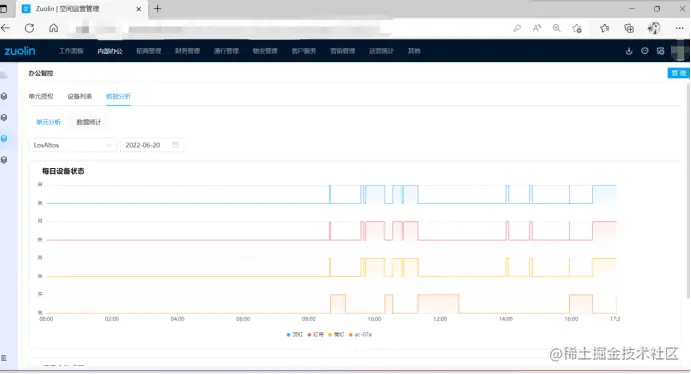Open the 物业管理 navigation menu
This screenshot has width=691, height=374.
[x=265, y=51]
